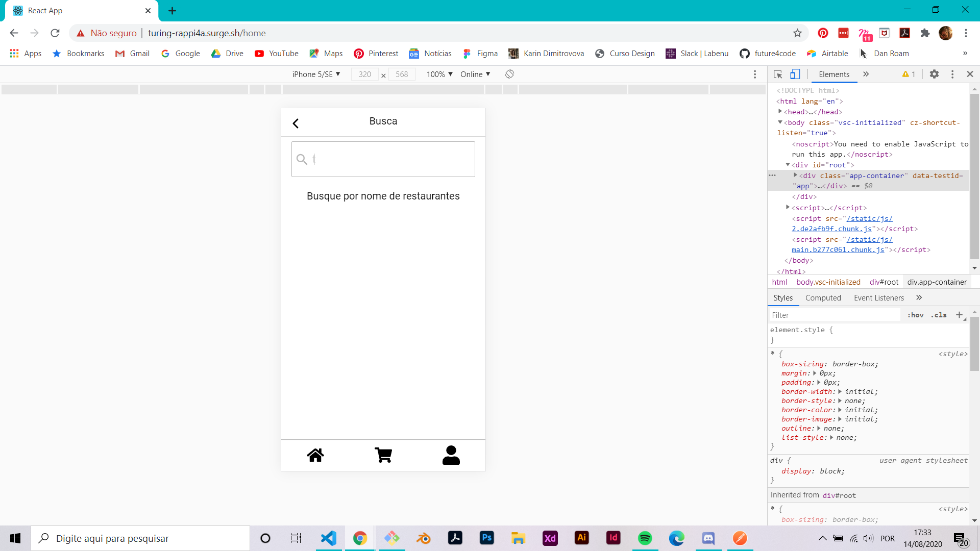Bookmark page with the star icon

click(x=797, y=33)
